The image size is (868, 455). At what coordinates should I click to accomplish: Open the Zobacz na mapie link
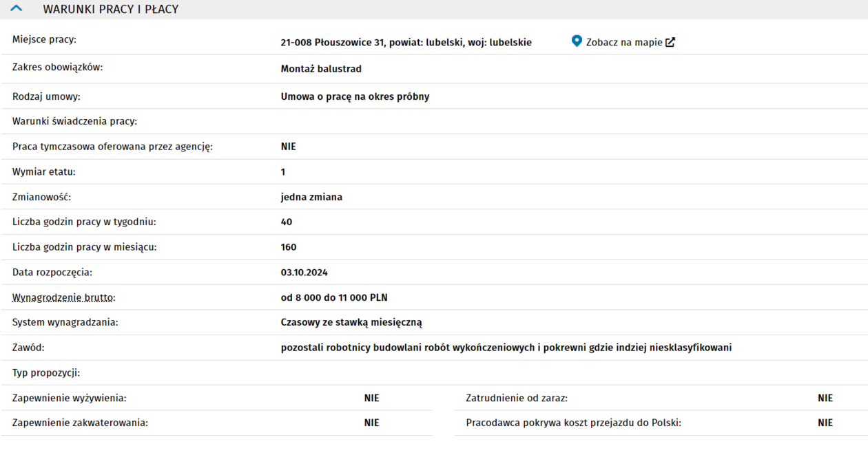point(623,42)
